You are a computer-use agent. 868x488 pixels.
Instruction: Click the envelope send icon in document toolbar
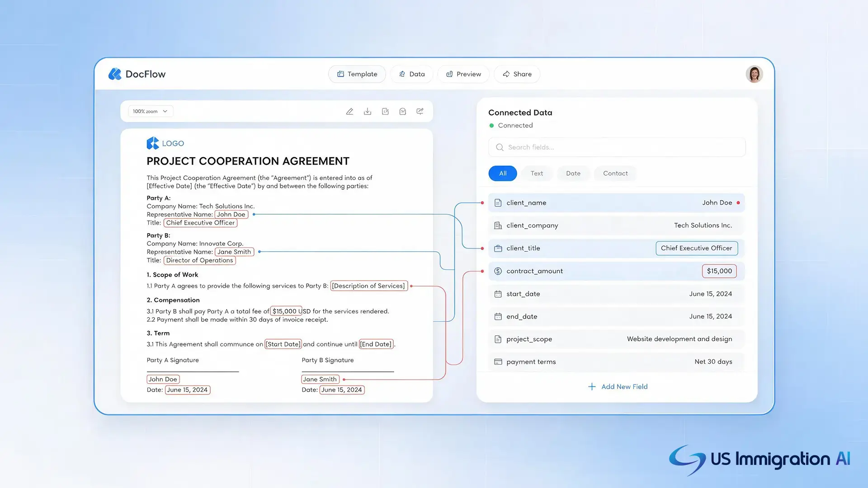click(402, 112)
